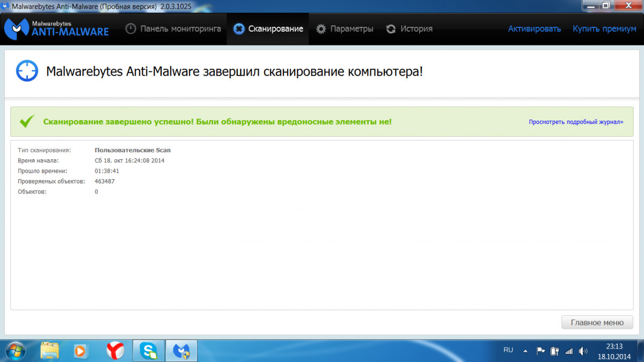Switch to the Сканирование tab
The image size is (644, 362).
[268, 29]
